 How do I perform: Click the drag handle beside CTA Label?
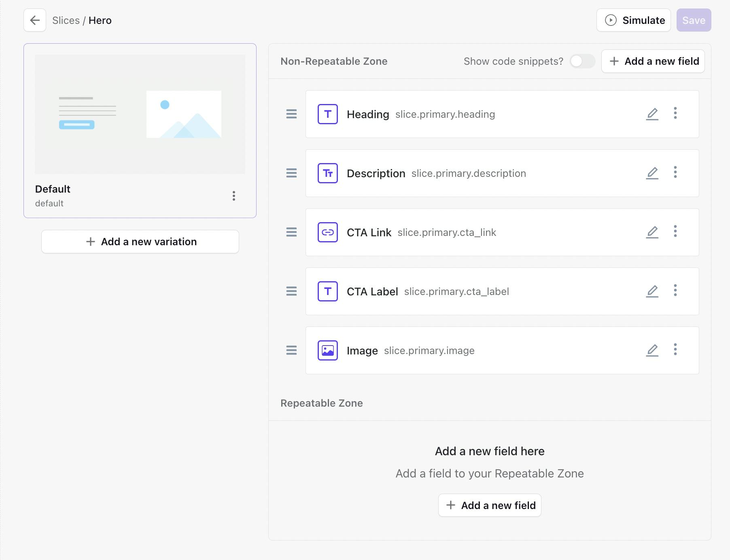tap(291, 291)
